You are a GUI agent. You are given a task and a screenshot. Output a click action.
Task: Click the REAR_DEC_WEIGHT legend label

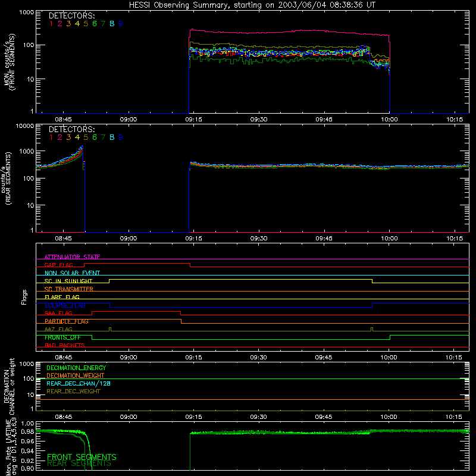point(73,392)
